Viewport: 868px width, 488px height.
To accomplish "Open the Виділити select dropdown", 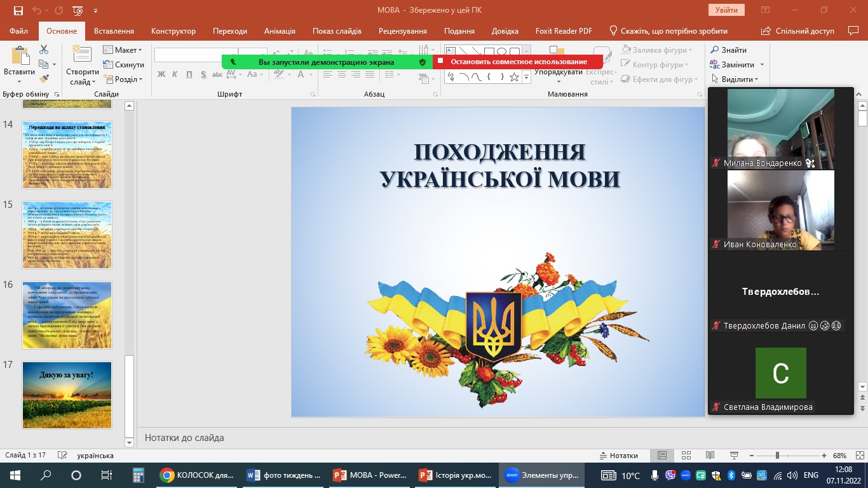I will click(x=735, y=79).
